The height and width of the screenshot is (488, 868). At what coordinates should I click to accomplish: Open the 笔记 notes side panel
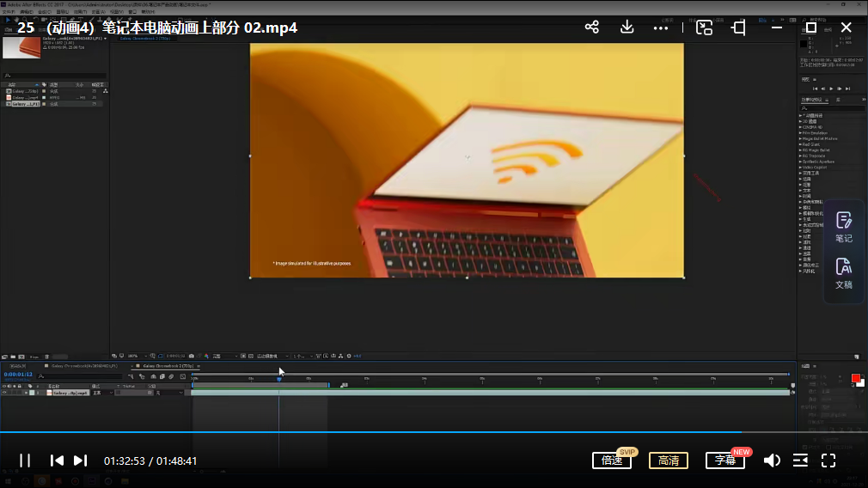tap(844, 228)
